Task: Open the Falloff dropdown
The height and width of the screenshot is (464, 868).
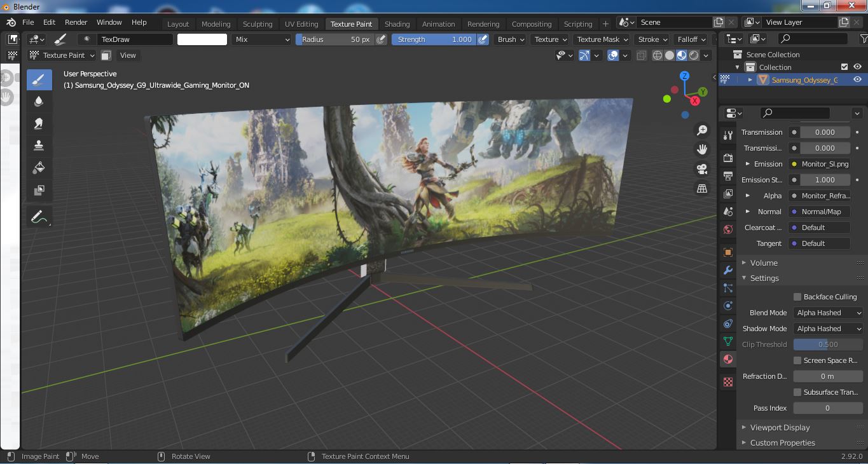Action: click(x=691, y=39)
